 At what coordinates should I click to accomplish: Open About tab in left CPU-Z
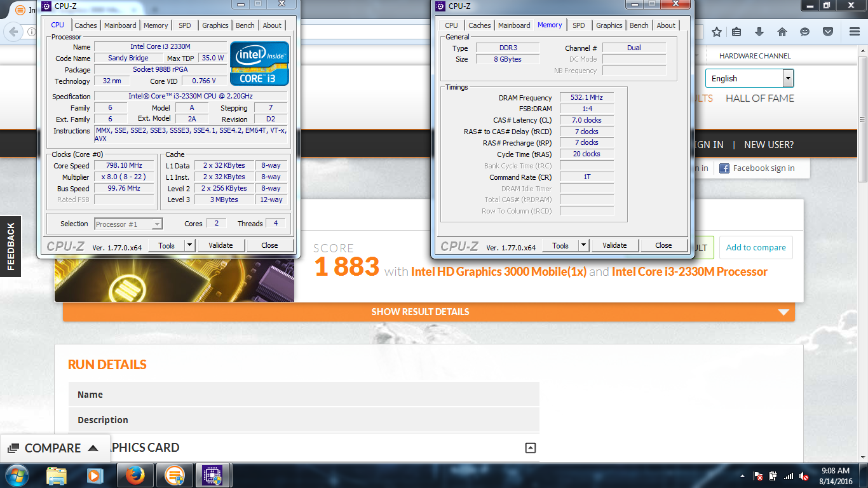272,25
